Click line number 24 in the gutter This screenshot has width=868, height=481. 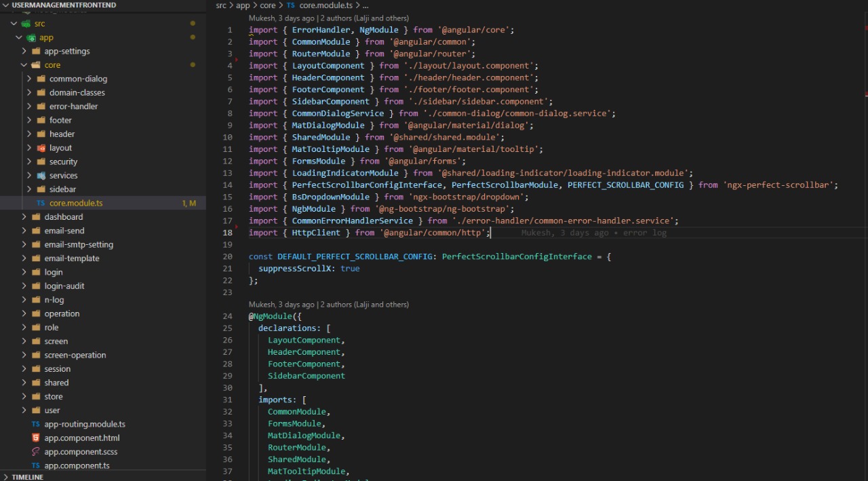click(228, 316)
